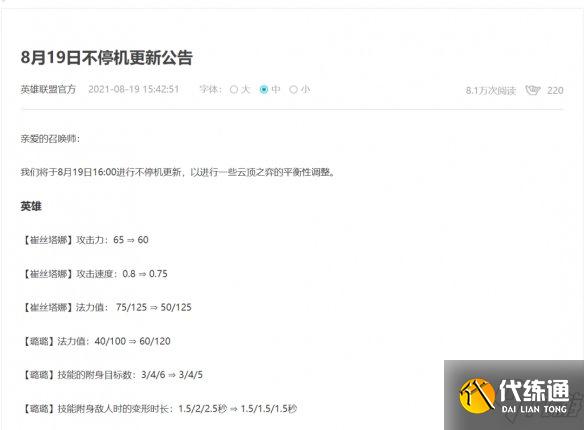Click the timestamp 2021-08-19 15:42:51
The image size is (584, 430).
[134, 89]
